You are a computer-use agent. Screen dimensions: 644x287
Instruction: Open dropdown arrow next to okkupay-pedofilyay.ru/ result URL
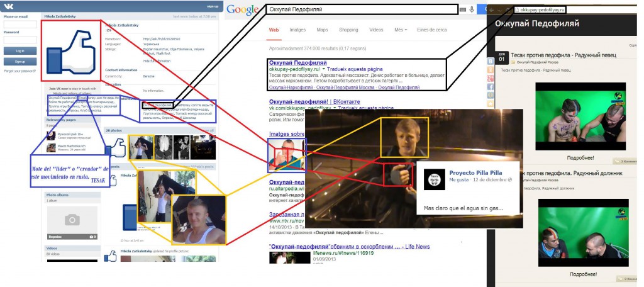(x=324, y=69)
